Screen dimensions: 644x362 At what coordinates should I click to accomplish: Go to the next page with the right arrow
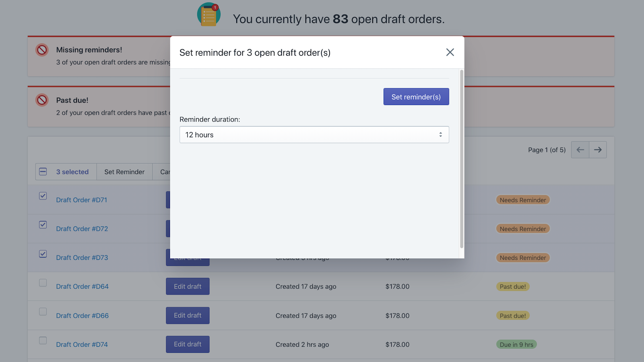point(598,150)
